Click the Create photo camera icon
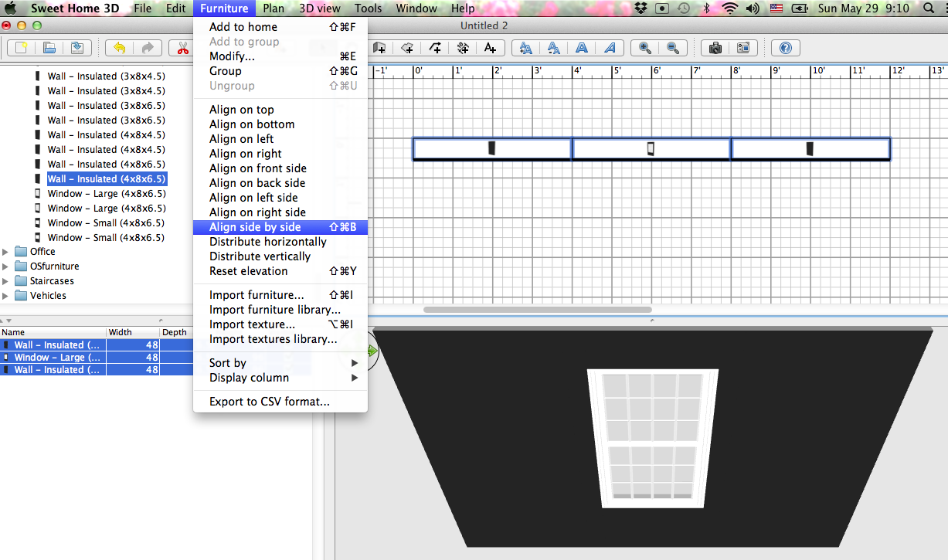Image resolution: width=948 pixels, height=560 pixels. (715, 48)
